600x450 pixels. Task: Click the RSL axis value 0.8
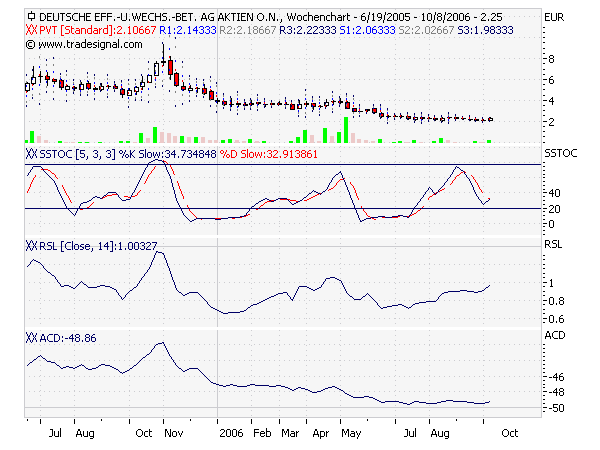click(556, 301)
